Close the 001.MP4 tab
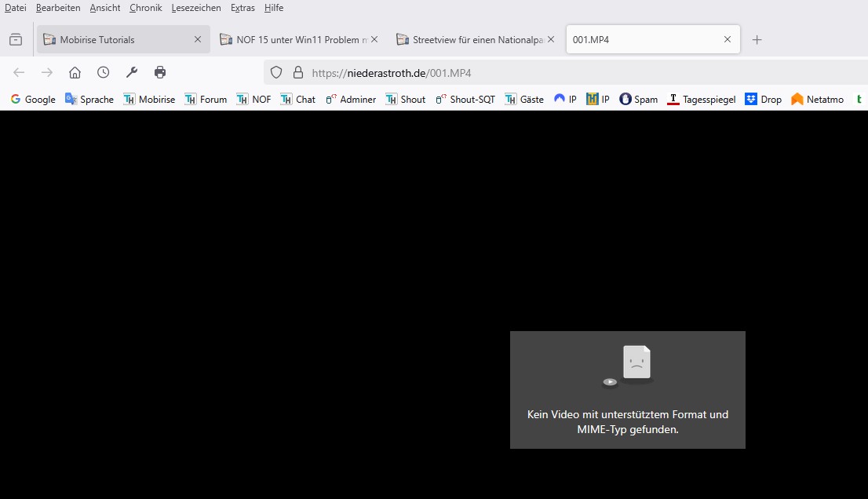The image size is (868, 499). [727, 39]
